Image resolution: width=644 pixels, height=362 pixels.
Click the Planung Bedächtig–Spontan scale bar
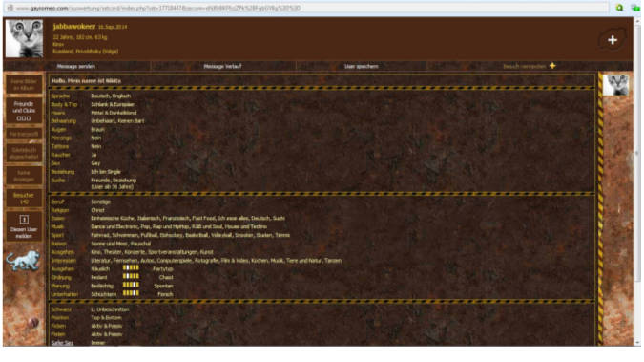pyautogui.click(x=131, y=285)
